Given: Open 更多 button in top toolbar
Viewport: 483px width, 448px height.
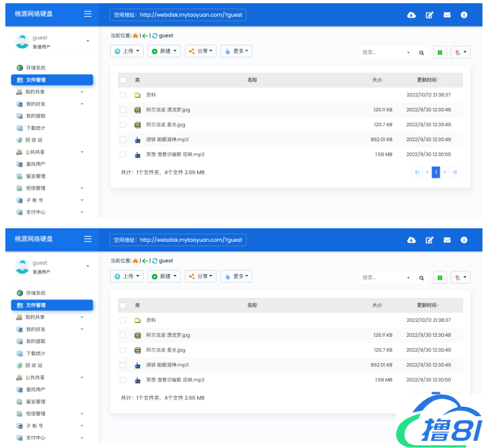Looking at the screenshot, I should 236,51.
